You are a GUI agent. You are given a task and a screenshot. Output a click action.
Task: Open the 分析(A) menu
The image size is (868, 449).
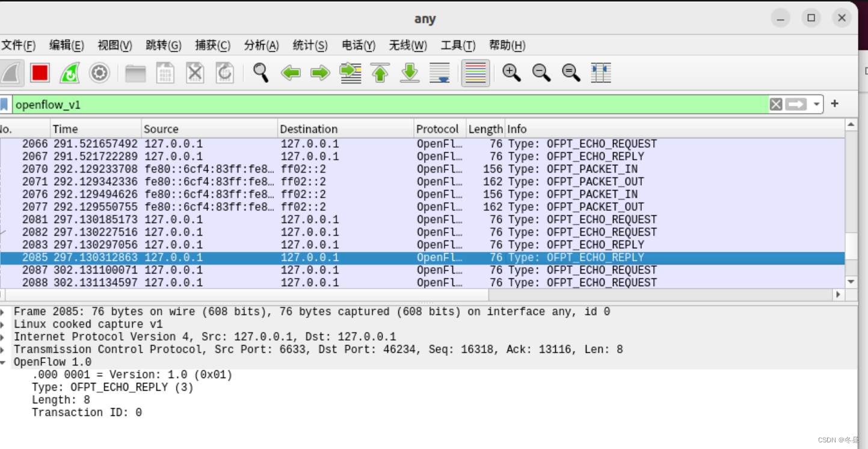(261, 46)
